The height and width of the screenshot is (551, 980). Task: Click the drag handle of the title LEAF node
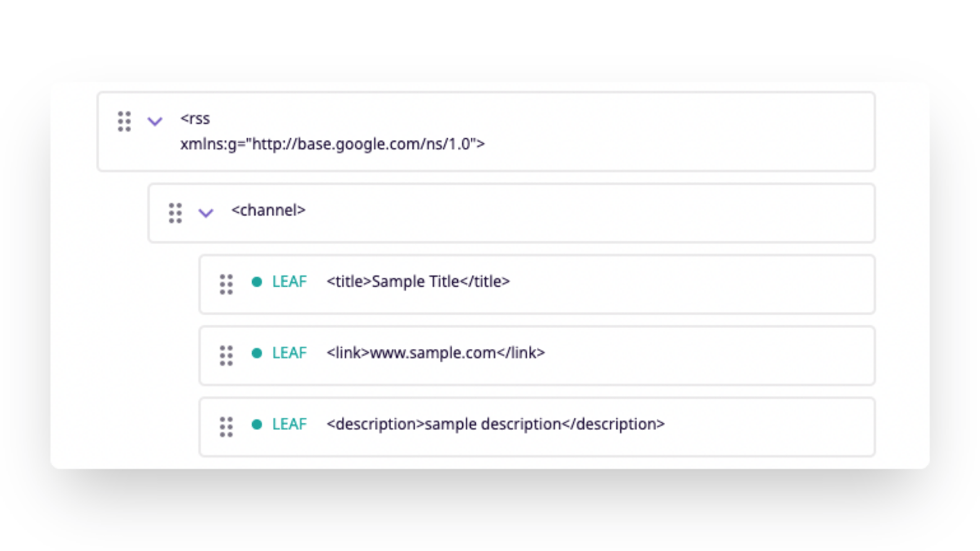pos(226,284)
